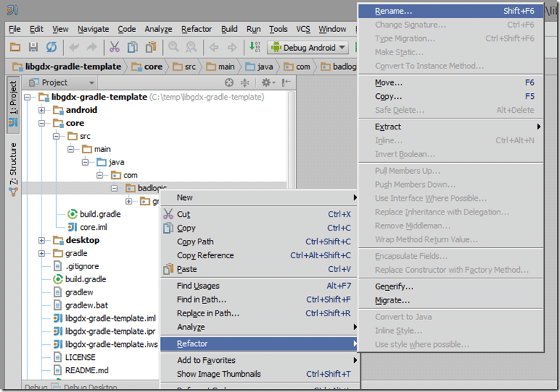Open the New submenu in context menu
Screen dimensions: 560x392
(x=259, y=197)
